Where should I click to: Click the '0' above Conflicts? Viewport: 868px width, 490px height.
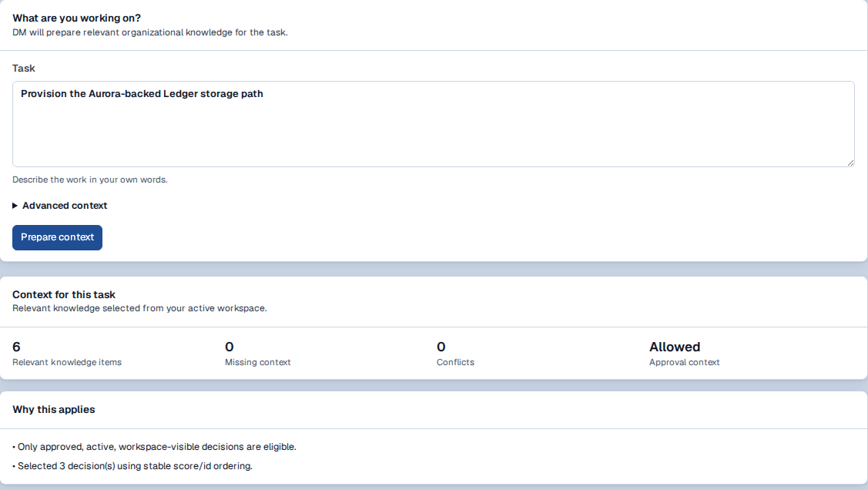[441, 347]
